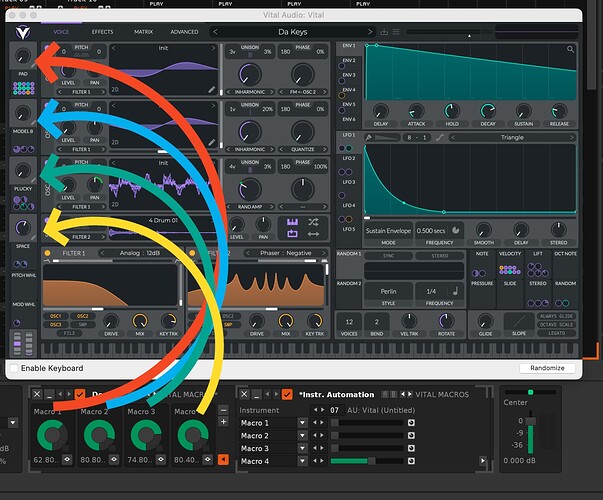The height and width of the screenshot is (500, 603).
Task: Toggle the Instr. Automation enable checkbox
Action: tap(287, 394)
